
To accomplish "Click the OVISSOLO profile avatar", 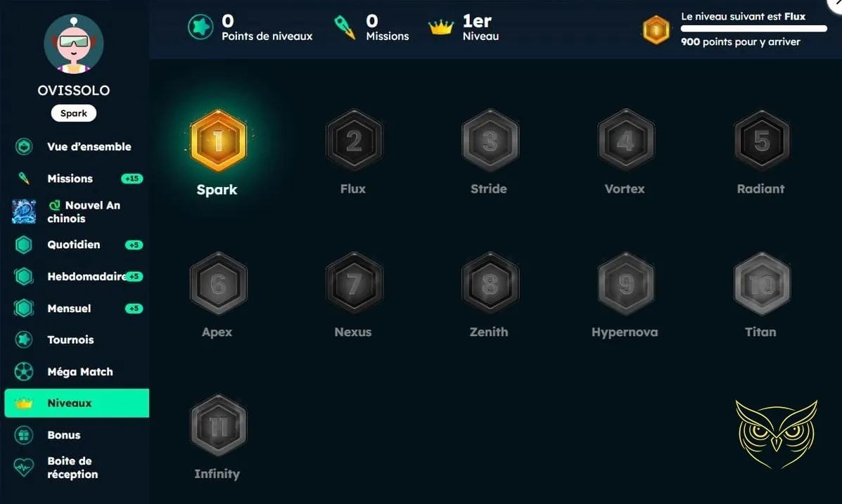I will tap(74, 44).
